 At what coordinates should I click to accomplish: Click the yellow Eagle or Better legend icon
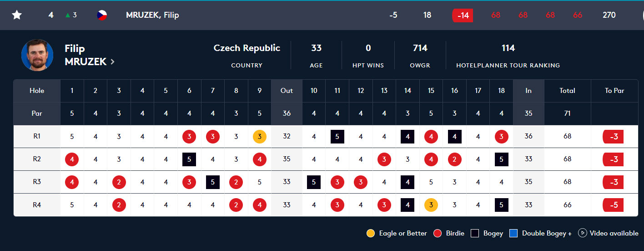pos(371,233)
